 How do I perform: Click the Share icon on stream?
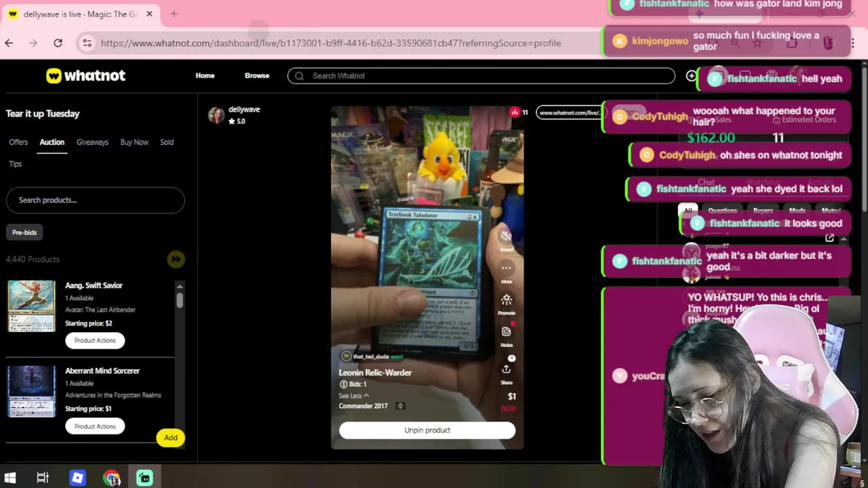tap(506, 369)
